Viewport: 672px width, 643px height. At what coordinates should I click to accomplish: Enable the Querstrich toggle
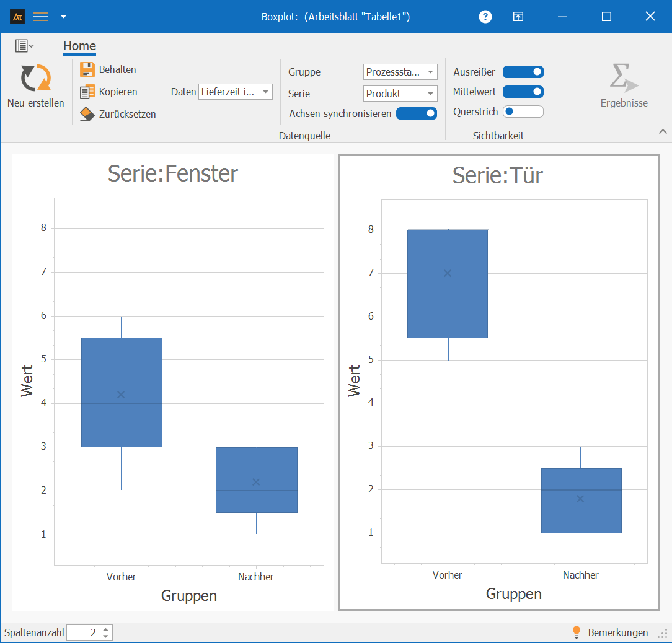pos(523,112)
